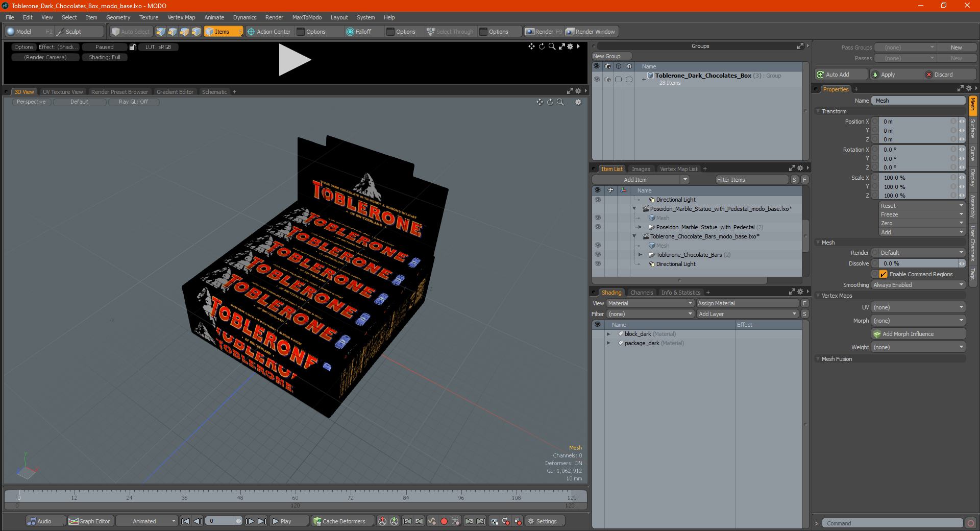Go to last frame

coord(262,521)
